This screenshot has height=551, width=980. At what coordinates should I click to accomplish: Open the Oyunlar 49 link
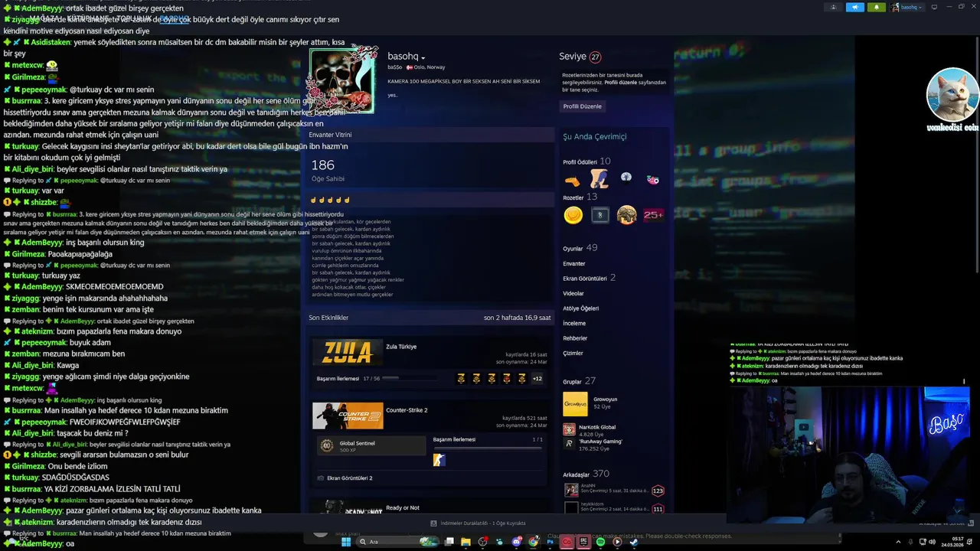580,248
